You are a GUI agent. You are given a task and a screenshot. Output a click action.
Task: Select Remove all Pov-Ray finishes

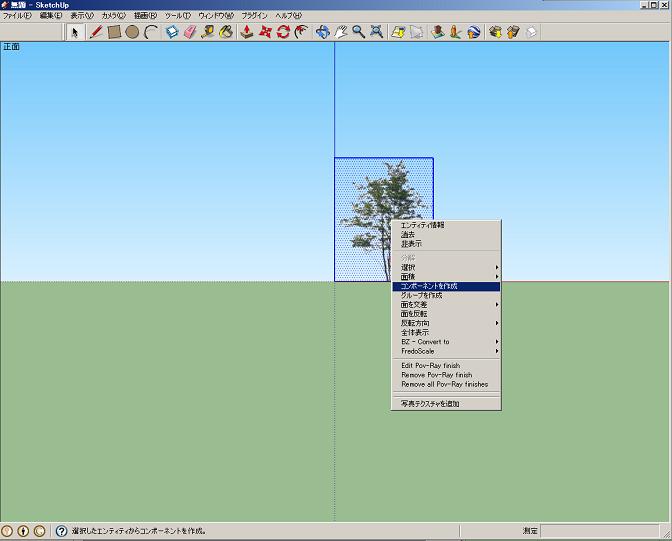(446, 384)
